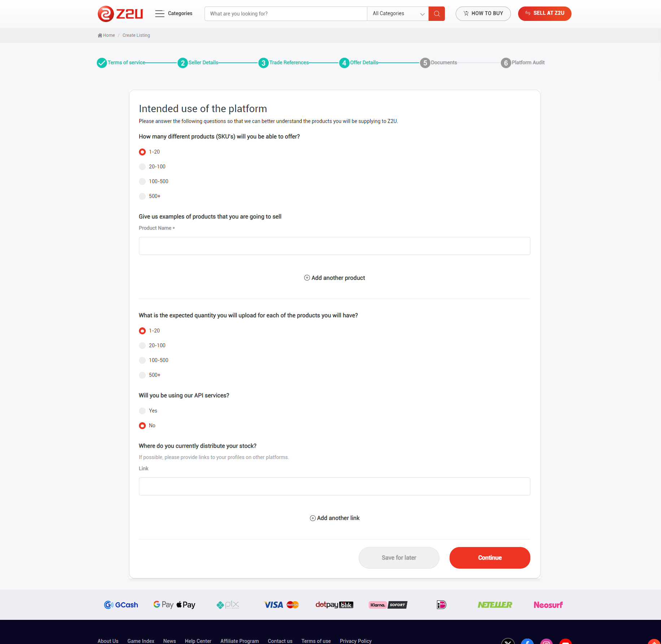Click the Save for later button
Viewport: 661px width, 644px height.
(399, 558)
